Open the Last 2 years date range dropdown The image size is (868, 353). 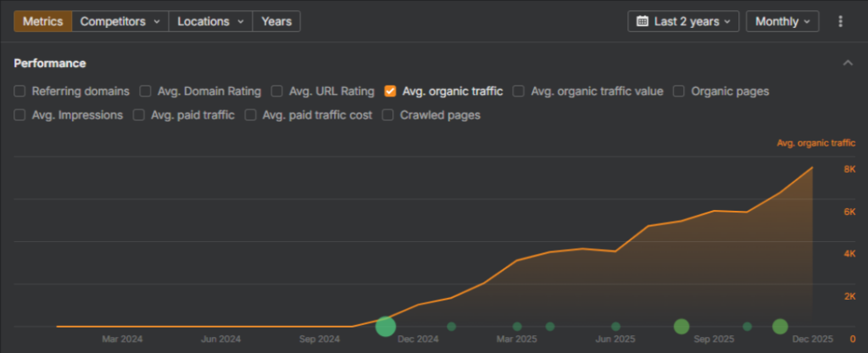coord(683,21)
